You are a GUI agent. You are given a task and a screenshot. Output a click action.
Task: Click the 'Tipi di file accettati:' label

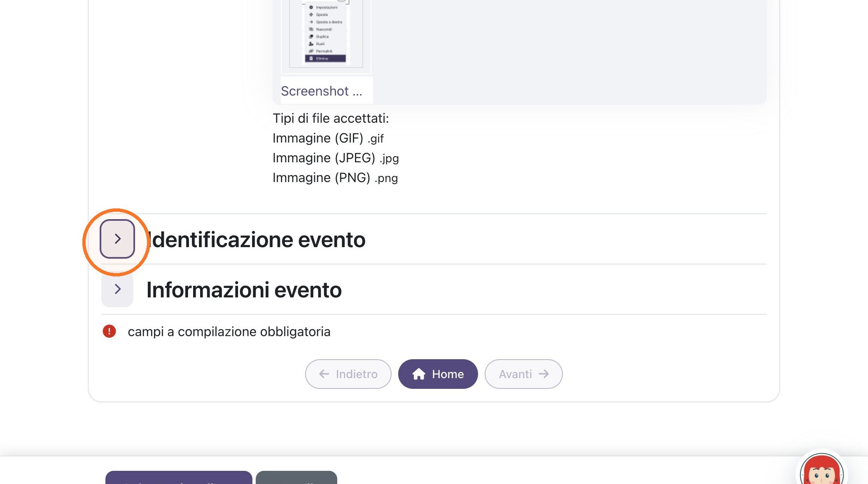pyautogui.click(x=331, y=118)
